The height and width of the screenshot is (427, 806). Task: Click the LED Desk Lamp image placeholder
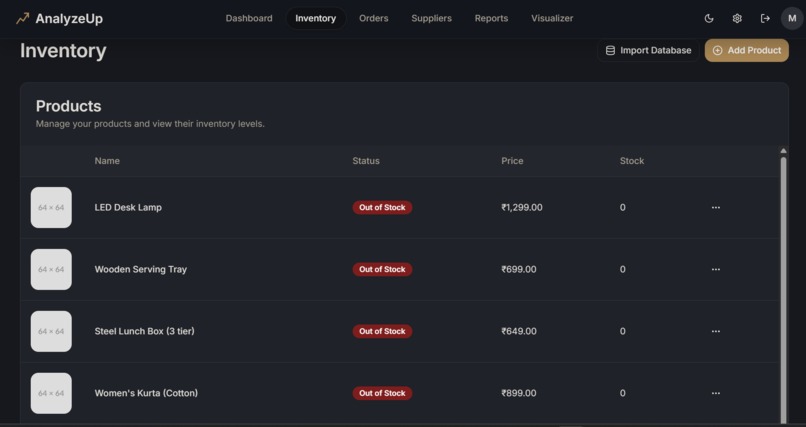[x=51, y=208]
